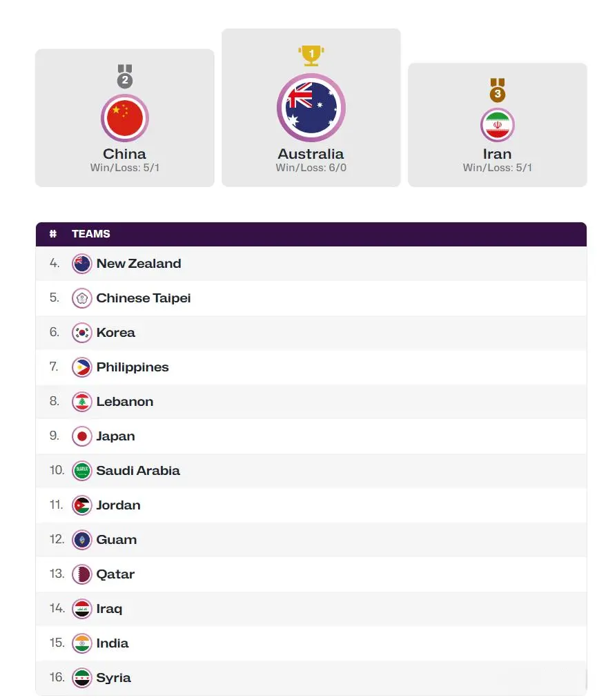Click the TEAMS column header
597x700 pixels.
click(x=90, y=234)
